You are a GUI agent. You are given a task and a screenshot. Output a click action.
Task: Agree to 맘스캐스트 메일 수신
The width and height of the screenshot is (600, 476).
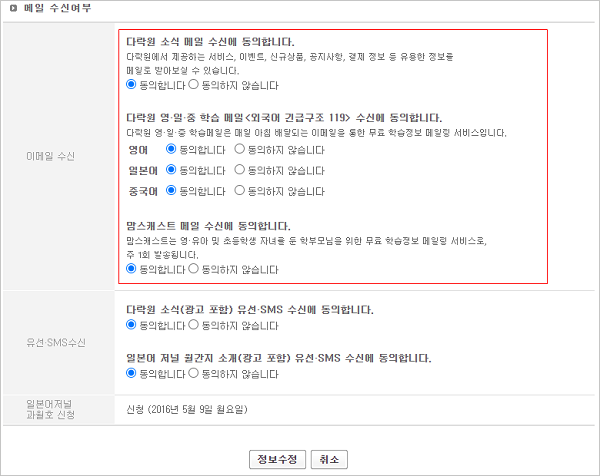[132, 269]
